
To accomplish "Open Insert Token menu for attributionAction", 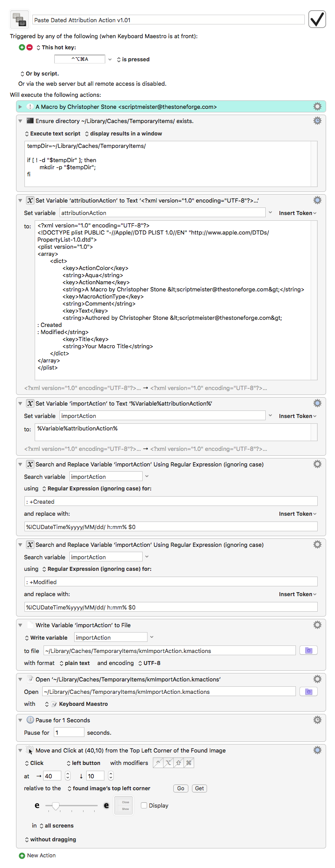I will pos(298,213).
